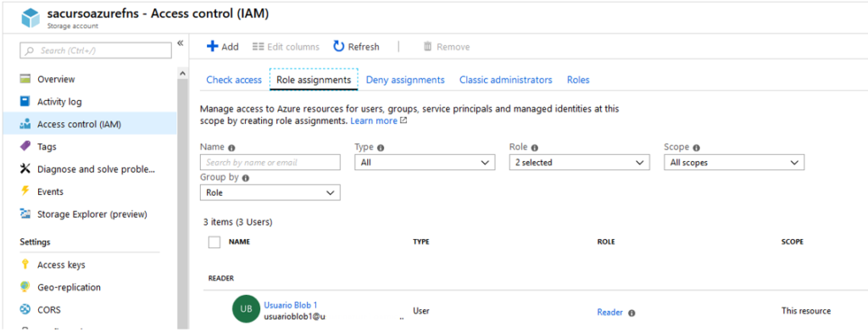
Task: Click the Access keys icon
Action: (25, 265)
